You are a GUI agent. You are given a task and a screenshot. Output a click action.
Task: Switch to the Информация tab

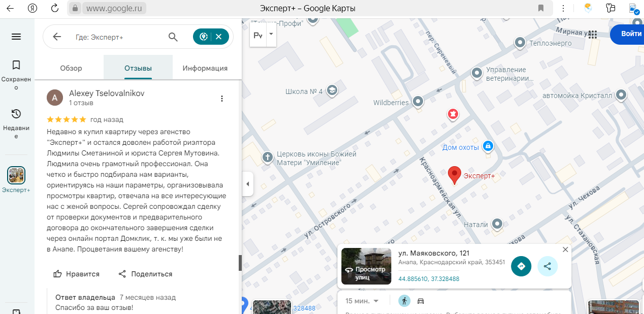pos(205,68)
